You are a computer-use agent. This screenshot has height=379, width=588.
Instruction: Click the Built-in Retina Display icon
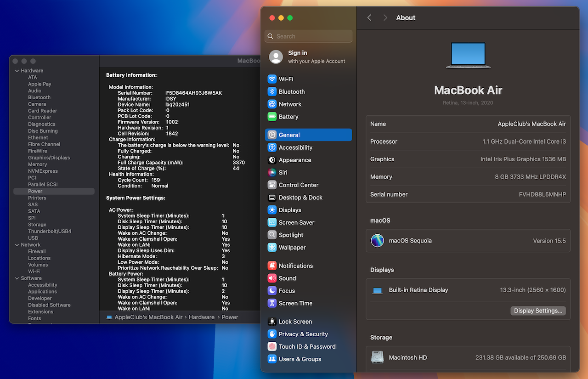pyautogui.click(x=377, y=290)
